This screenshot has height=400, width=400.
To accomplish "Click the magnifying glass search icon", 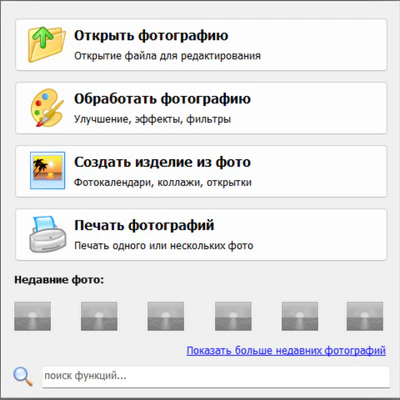I will tap(23, 376).
